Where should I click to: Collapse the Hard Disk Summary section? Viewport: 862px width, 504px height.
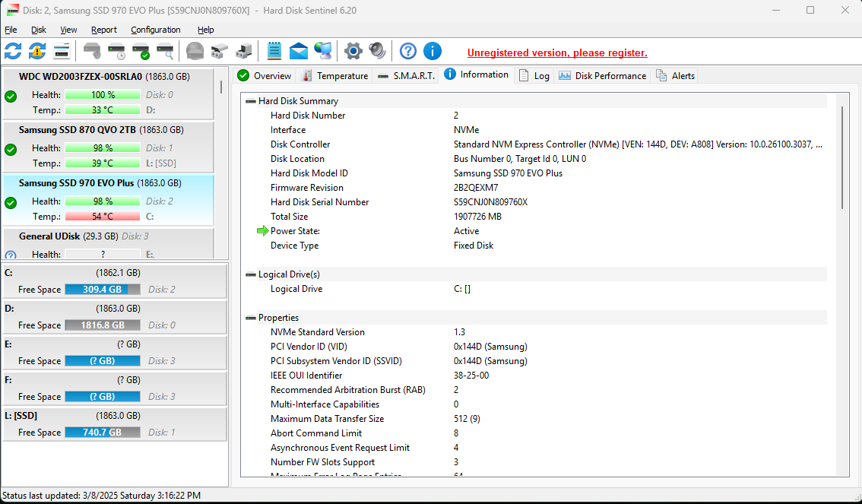[251, 101]
